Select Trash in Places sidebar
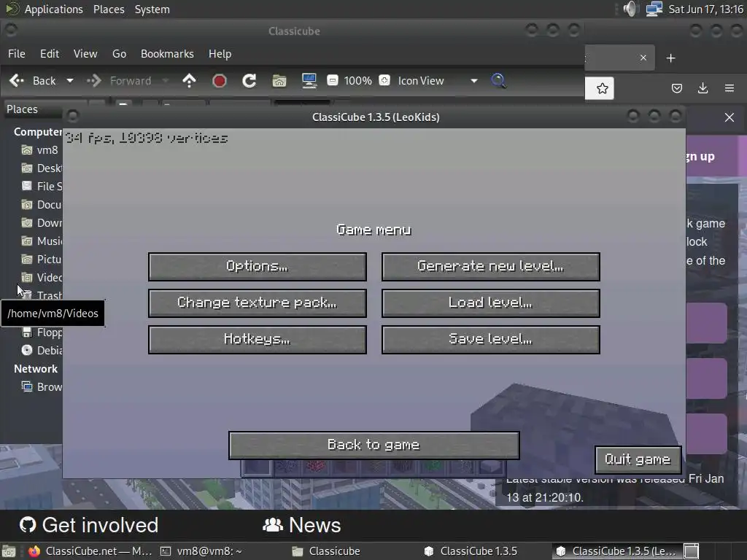This screenshot has width=747, height=560. [x=42, y=296]
